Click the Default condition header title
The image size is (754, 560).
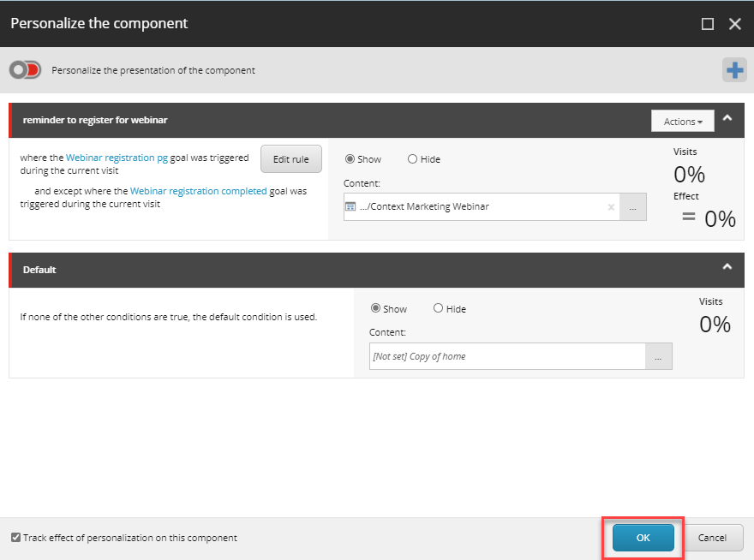39,270
